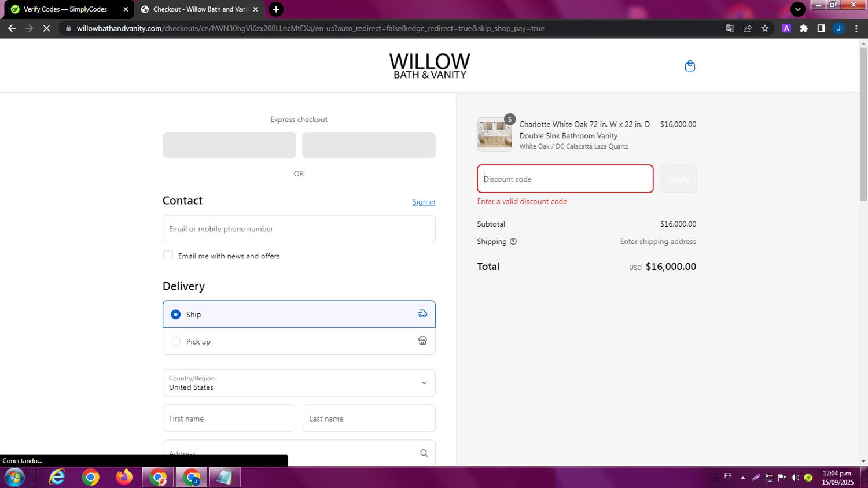Screen dimensions: 868x488
Task: Open Chrome three-dot menu
Action: point(856,28)
